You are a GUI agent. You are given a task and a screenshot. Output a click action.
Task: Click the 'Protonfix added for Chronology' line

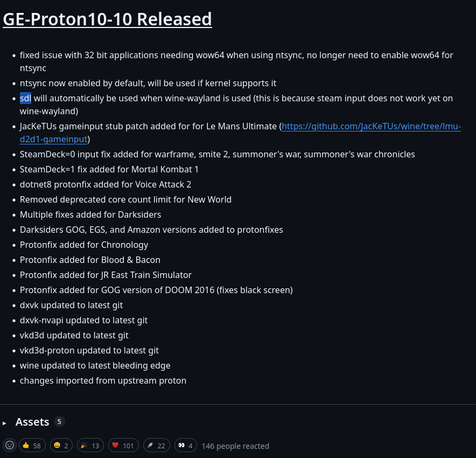coord(84,245)
